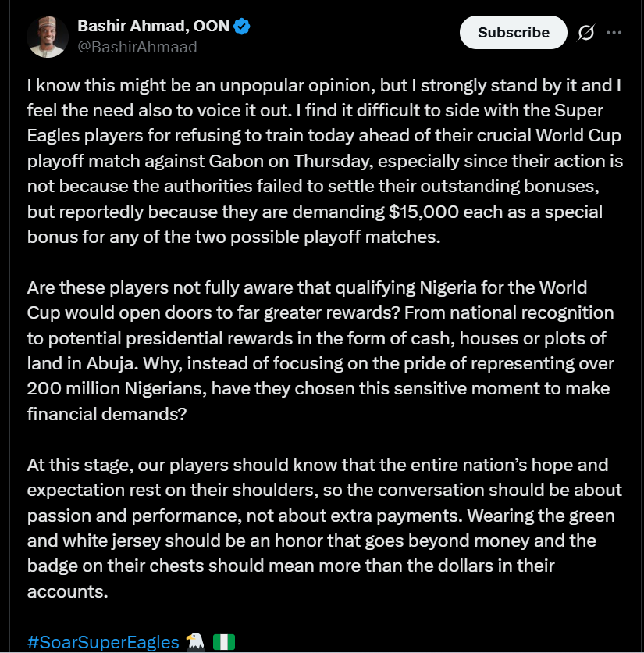Viewport: 644px width, 653px height.
Task: Visit the @BashirAhmaad handle link
Action: pyautogui.click(x=137, y=47)
